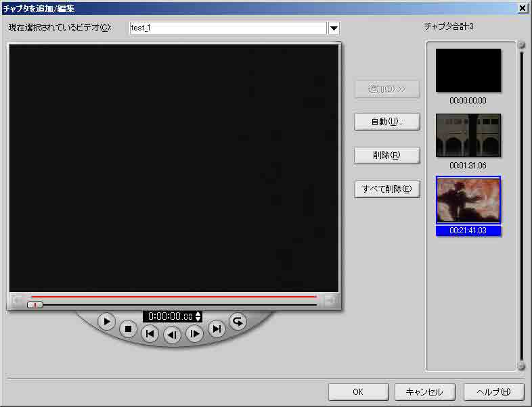Select chapter thumbnail at 00:21:41.03
This screenshot has width=532, height=407.
point(468,200)
